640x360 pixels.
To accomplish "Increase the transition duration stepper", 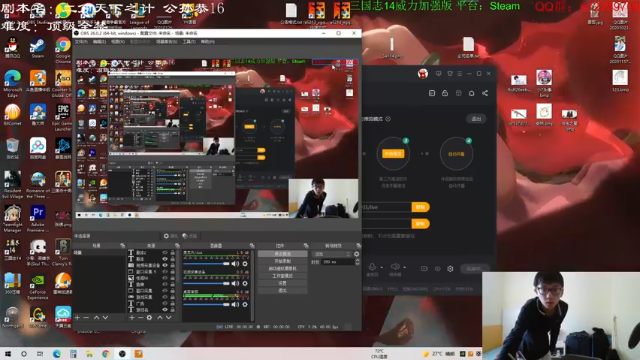I will click(358, 260).
